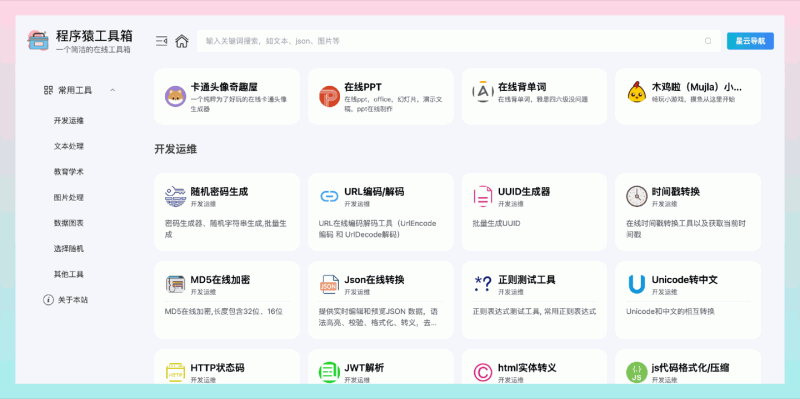Image resolution: width=800 pixels, height=399 pixels.
Task: Click the search magnifier icon in search box
Action: pyautogui.click(x=708, y=41)
